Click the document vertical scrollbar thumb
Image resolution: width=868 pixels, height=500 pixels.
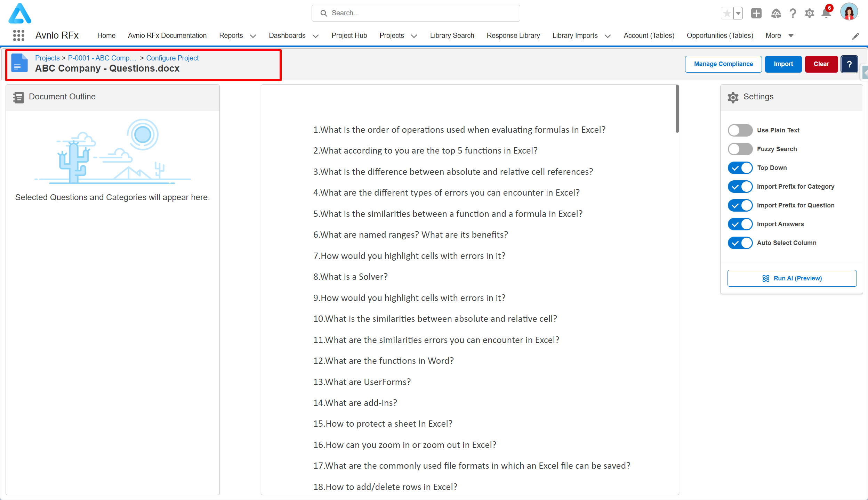(677, 108)
